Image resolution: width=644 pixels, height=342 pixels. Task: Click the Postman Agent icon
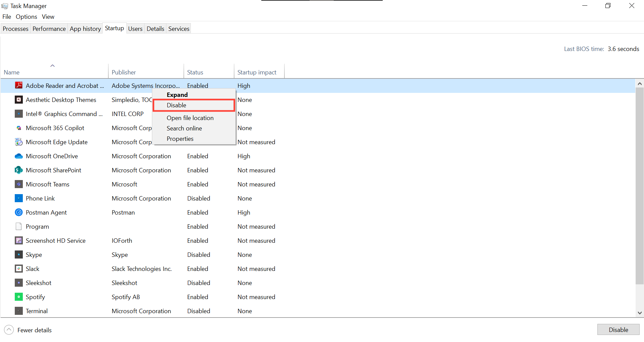pyautogui.click(x=19, y=212)
